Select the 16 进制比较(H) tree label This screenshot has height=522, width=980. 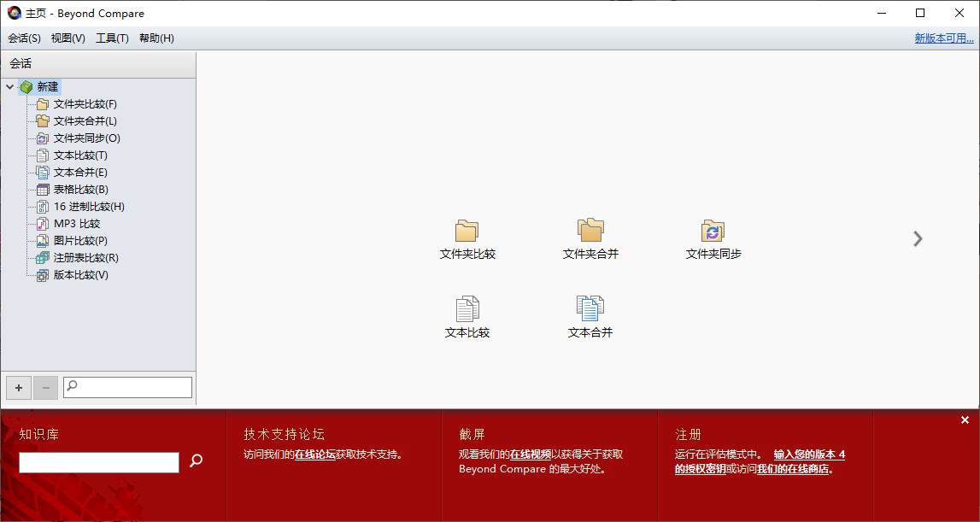coord(89,206)
